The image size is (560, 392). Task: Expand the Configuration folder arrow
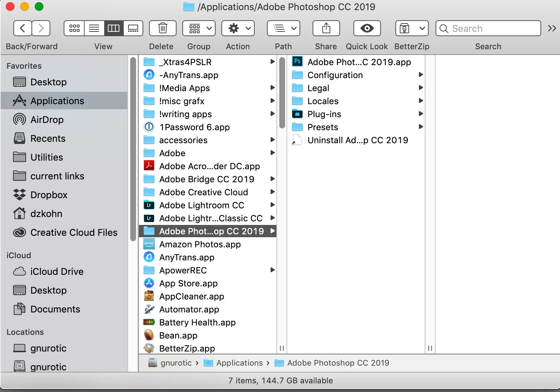tap(421, 75)
